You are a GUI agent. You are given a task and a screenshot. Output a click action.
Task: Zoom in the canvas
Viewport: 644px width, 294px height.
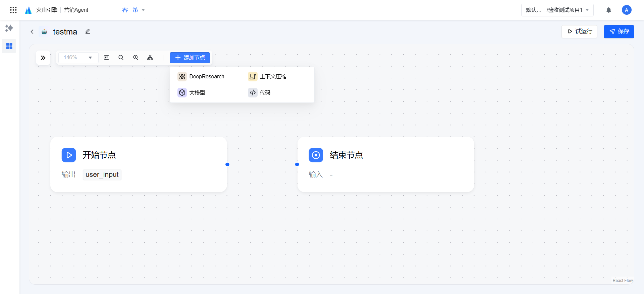click(136, 58)
